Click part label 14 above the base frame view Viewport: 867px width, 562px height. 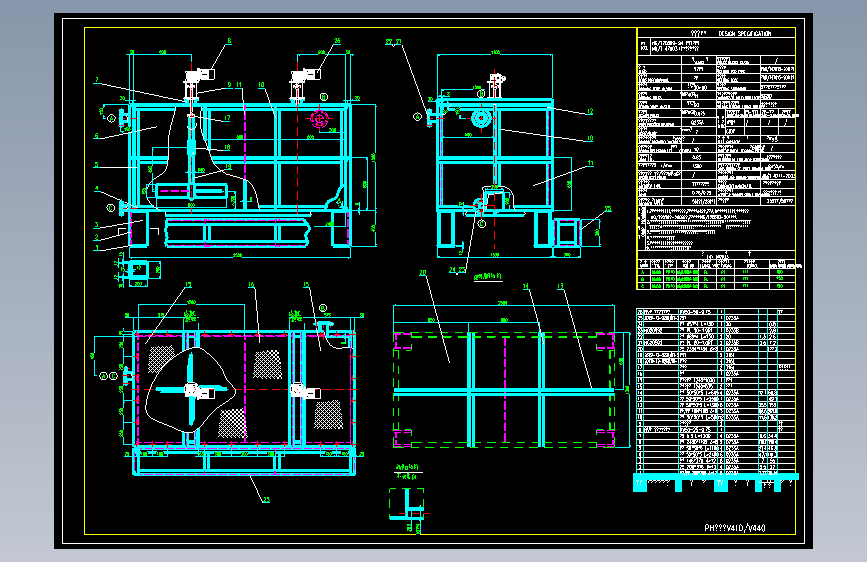(x=526, y=286)
